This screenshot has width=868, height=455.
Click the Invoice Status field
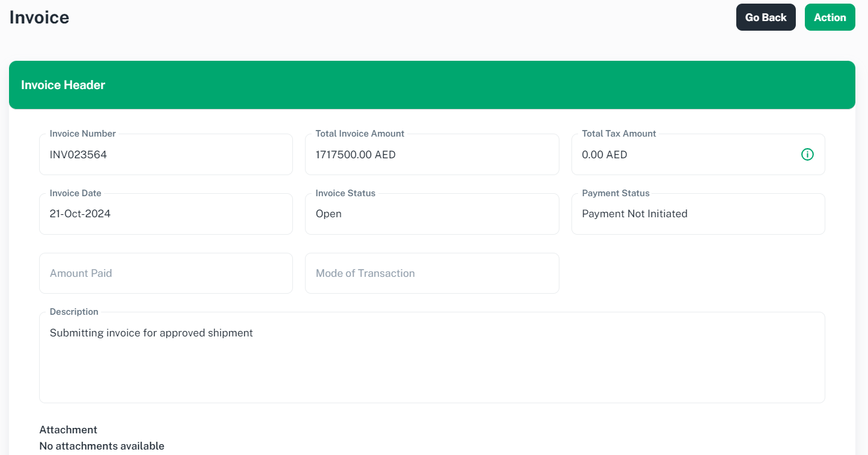coord(432,214)
